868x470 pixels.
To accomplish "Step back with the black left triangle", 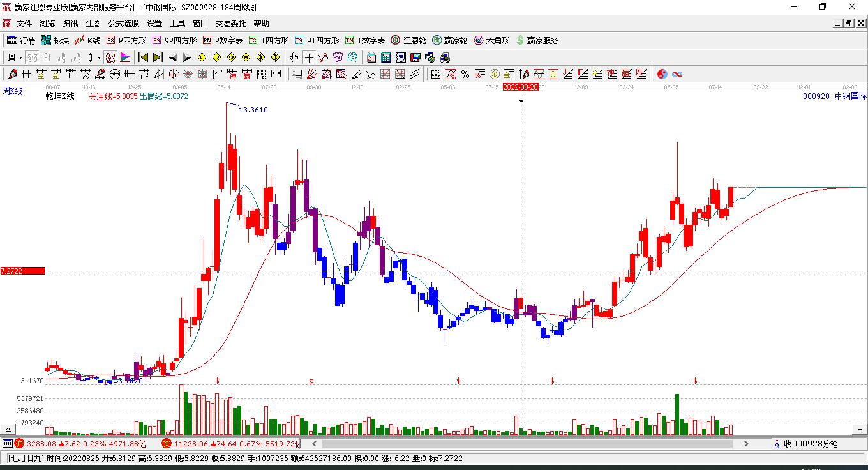I will [173, 57].
